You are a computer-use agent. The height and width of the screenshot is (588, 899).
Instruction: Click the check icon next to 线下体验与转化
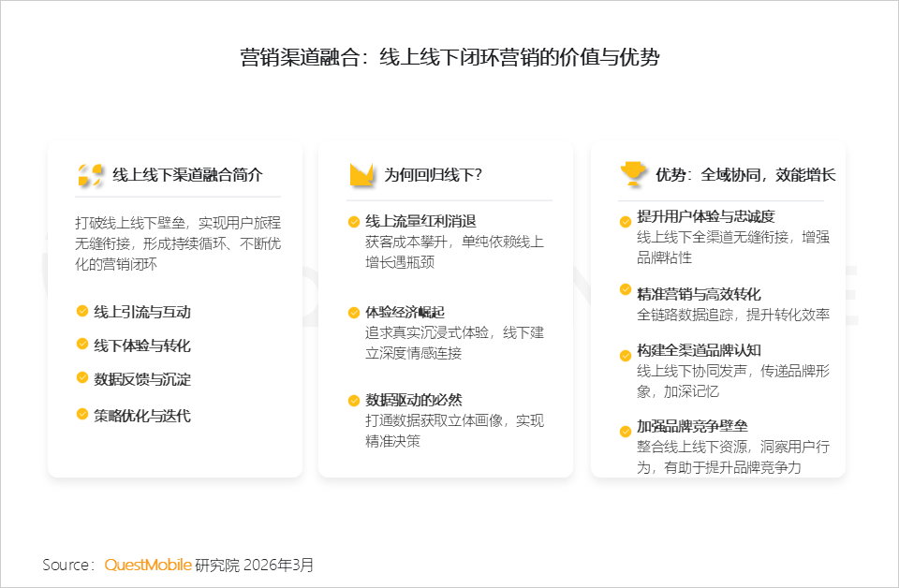click(x=82, y=344)
